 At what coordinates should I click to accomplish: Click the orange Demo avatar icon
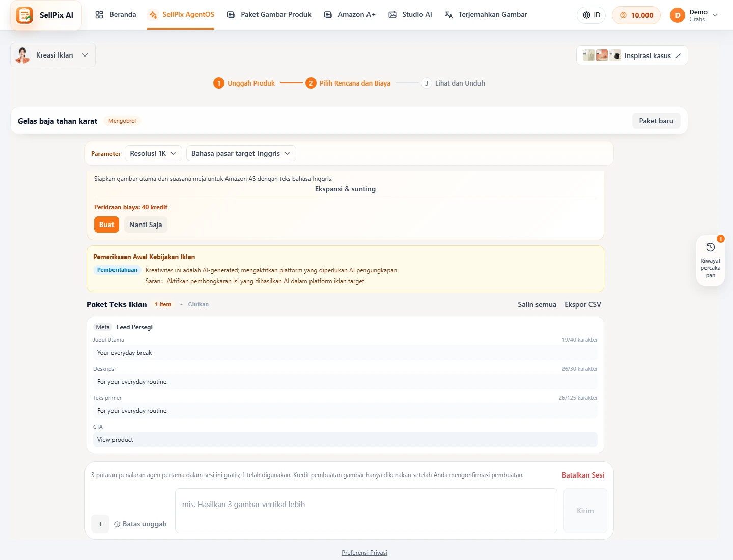point(678,15)
